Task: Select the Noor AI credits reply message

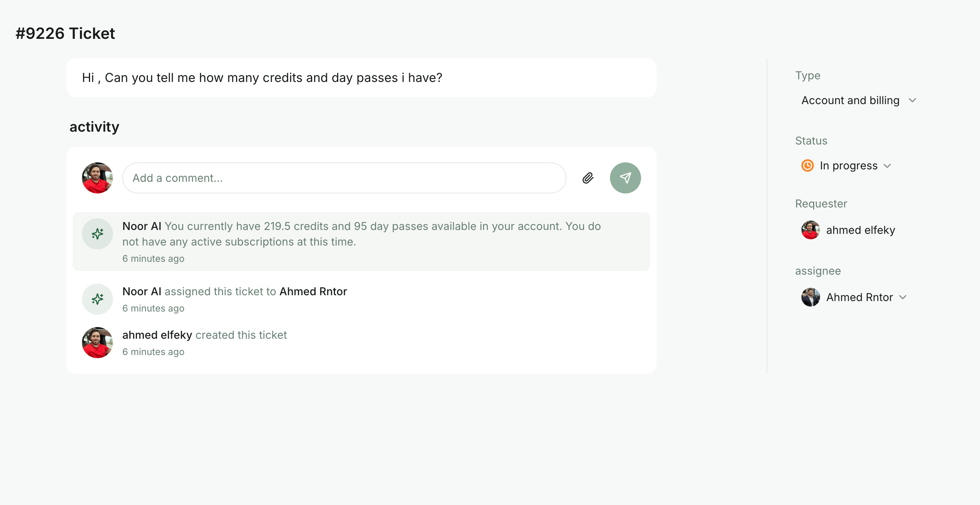Action: (361, 242)
